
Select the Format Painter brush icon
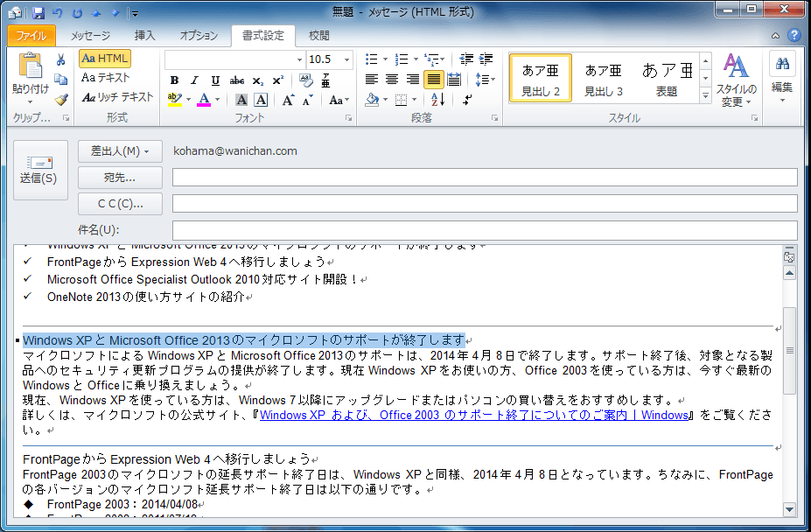coord(61,98)
